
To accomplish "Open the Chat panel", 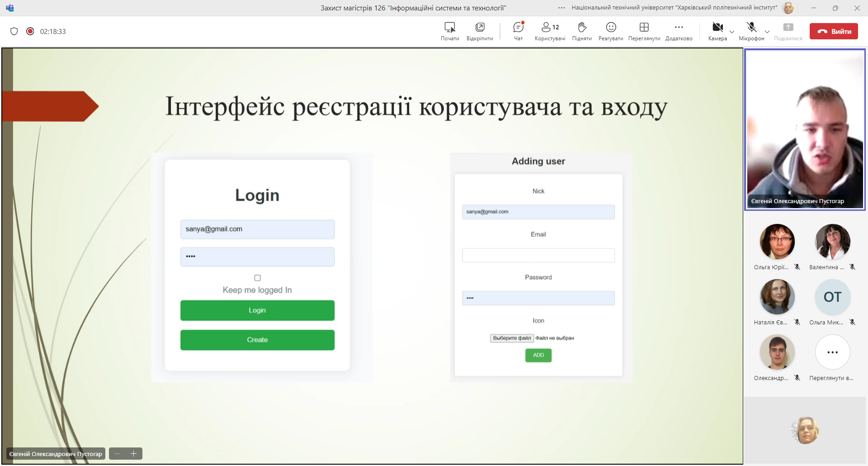I will [518, 31].
